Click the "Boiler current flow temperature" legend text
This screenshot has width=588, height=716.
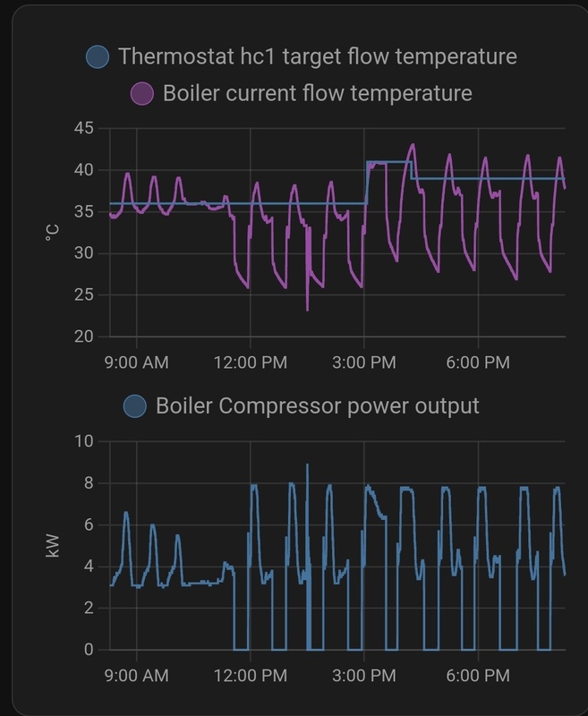317,93
